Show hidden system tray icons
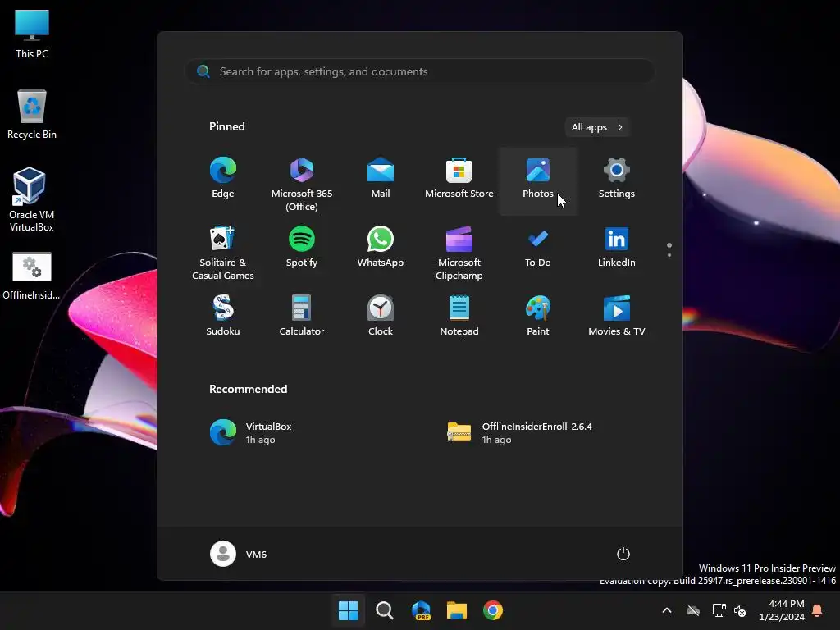 pos(667,610)
